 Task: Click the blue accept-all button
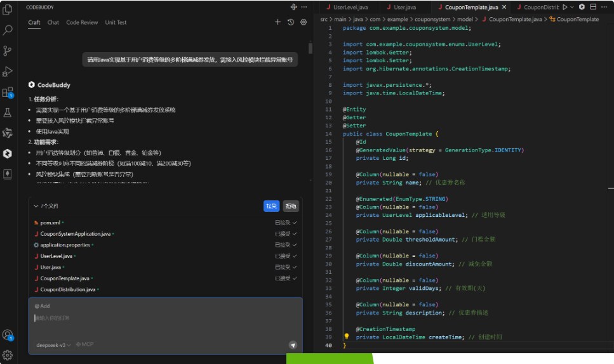point(271,206)
